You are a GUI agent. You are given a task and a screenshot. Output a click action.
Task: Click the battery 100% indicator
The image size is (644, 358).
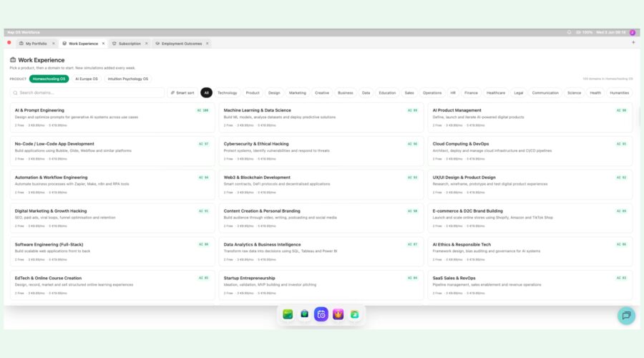point(585,32)
